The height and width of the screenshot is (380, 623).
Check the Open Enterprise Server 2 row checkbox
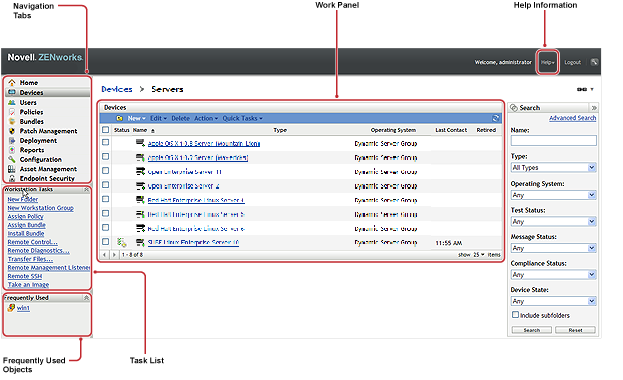105,185
